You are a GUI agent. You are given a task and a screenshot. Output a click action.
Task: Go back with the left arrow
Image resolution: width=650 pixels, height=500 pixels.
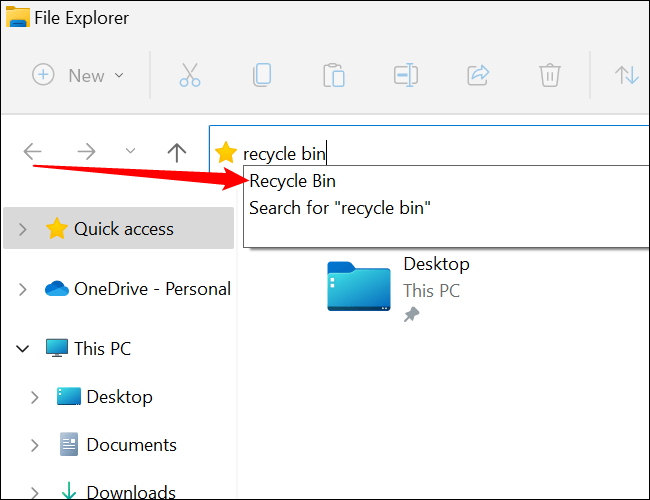click(33, 152)
